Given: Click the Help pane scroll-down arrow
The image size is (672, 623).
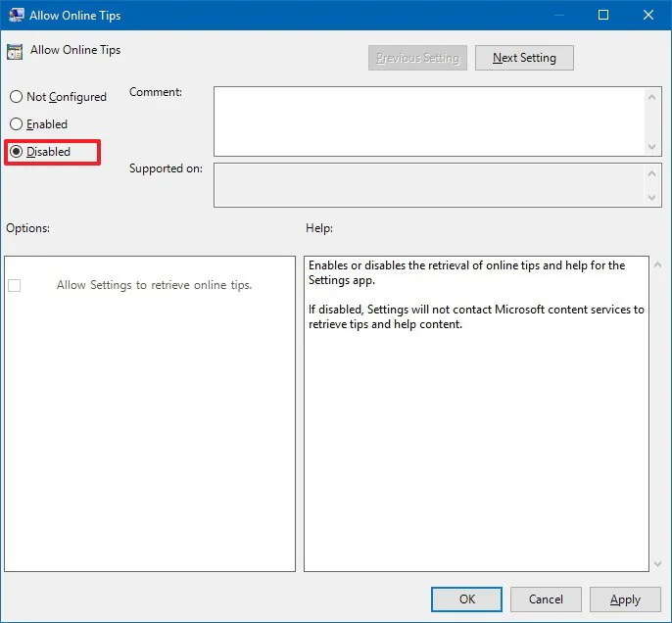Looking at the screenshot, I should coord(658,564).
